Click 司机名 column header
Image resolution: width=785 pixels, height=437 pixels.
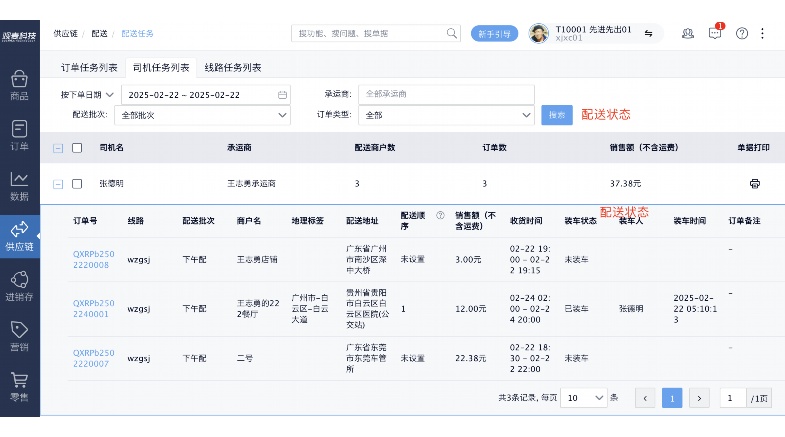pos(111,148)
